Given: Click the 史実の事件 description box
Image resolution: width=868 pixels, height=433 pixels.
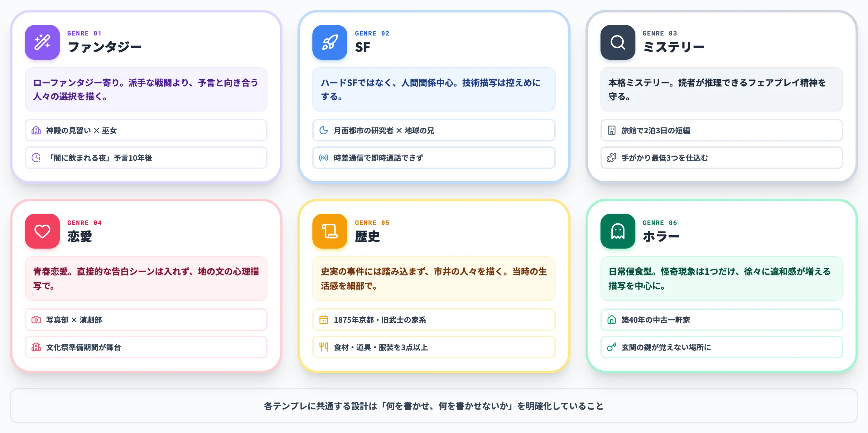Looking at the screenshot, I should pyautogui.click(x=434, y=278).
